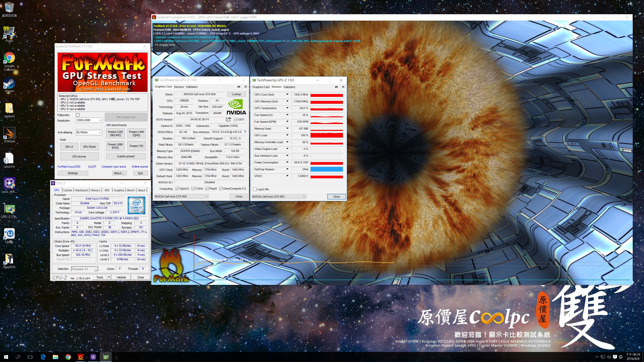Open File Explorer from taskbar
This screenshot has height=362, width=644.
[56, 357]
